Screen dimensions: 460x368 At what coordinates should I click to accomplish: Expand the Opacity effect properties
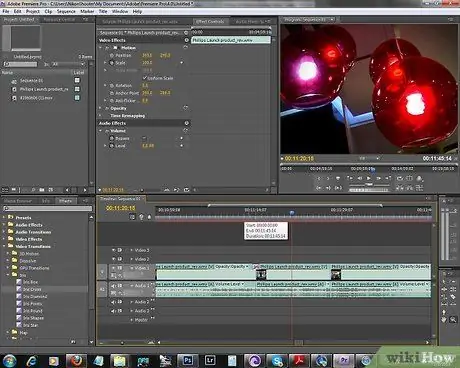[x=100, y=108]
